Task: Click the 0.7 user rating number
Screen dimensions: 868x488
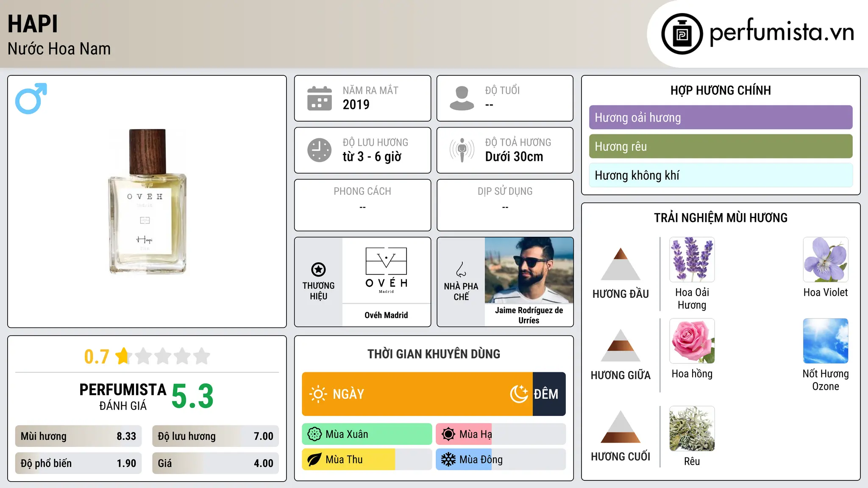Action: click(97, 357)
